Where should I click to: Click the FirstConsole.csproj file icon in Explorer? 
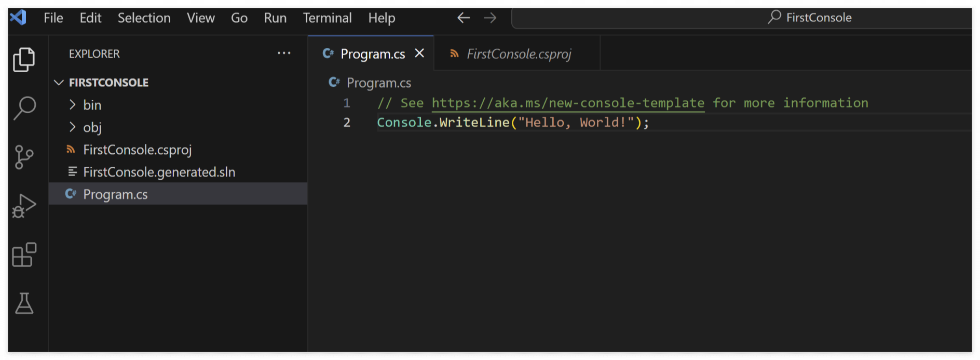(x=71, y=150)
